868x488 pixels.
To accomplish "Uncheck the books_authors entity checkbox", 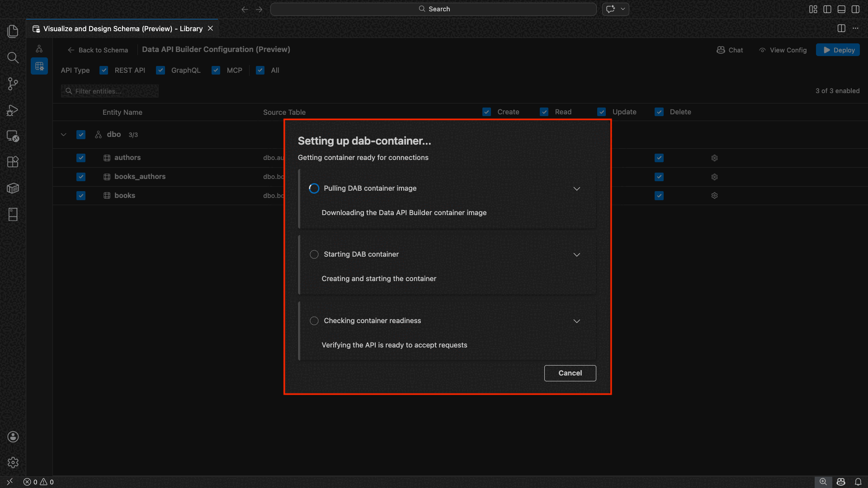I will tap(81, 177).
